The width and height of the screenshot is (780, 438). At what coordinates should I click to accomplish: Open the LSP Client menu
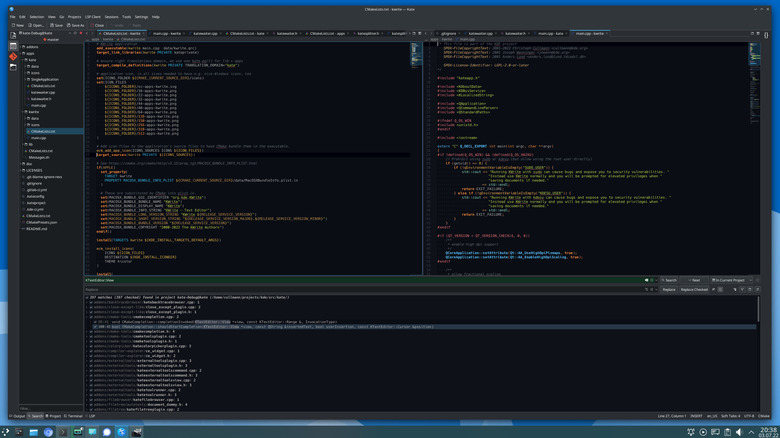tap(93, 17)
